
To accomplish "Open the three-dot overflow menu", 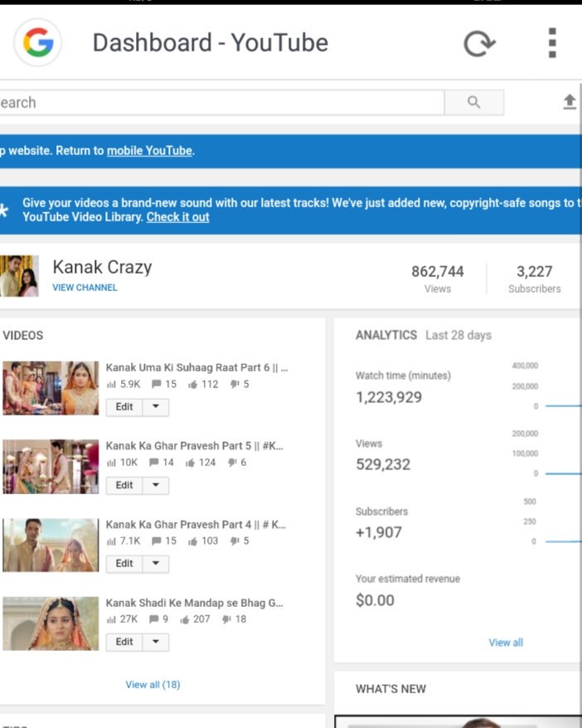I will [x=552, y=43].
